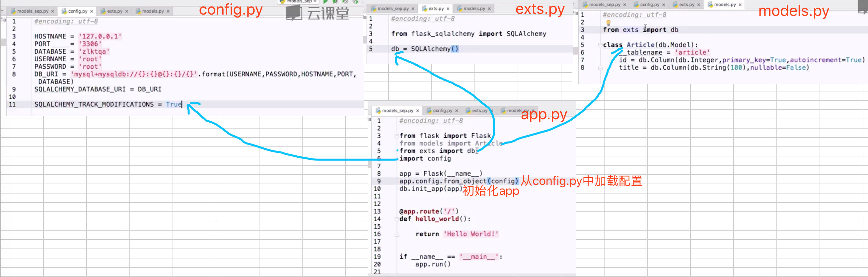Close models_sep.py tab in the exts.py editor
This screenshot has width=868, height=277.
413,9
